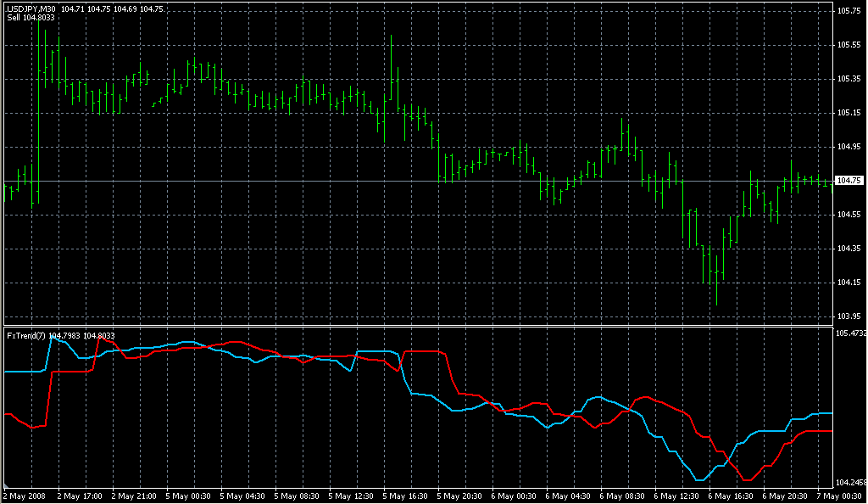The image size is (868, 504).
Task: Click the 105.4732 indicator scale value
Action: (850, 333)
